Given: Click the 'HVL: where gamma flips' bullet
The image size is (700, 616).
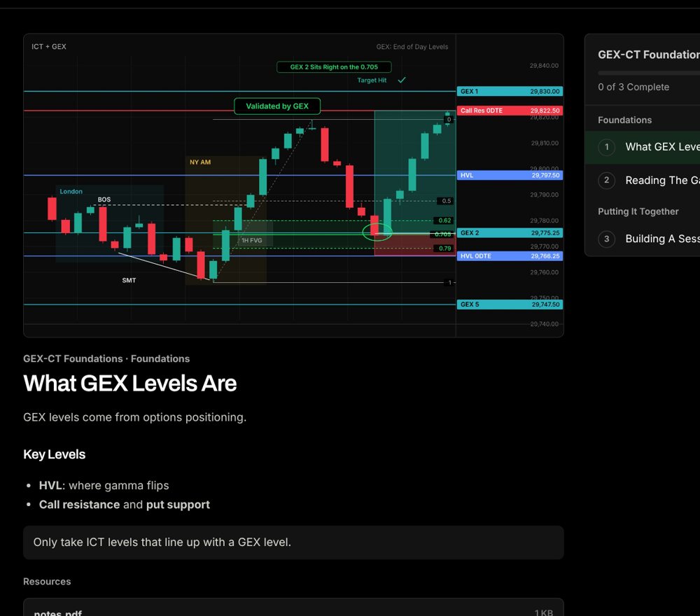Looking at the screenshot, I should 104,485.
